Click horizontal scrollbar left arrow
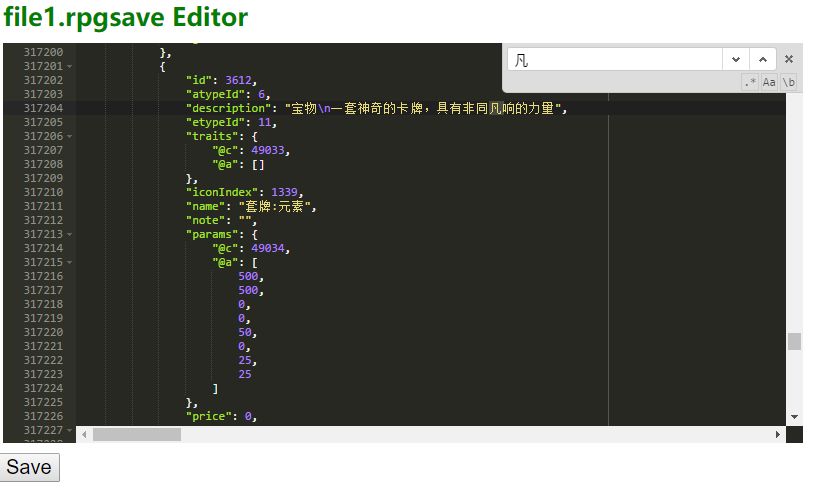Viewport: 832px width, 492px height. [x=84, y=435]
